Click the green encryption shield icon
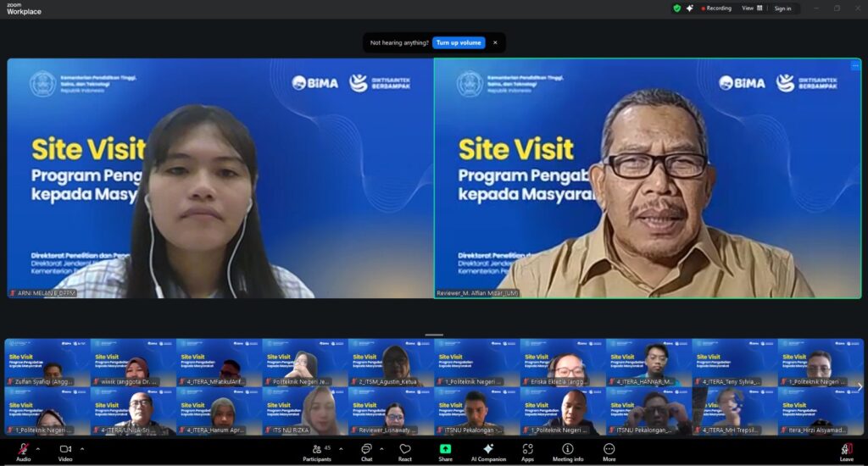This screenshot has width=868, height=466. pyautogui.click(x=676, y=8)
